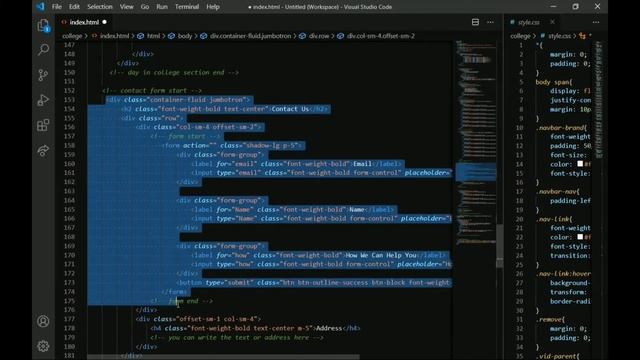Open the Run and Debug icon
The height and width of the screenshot is (360, 640).
tap(43, 100)
